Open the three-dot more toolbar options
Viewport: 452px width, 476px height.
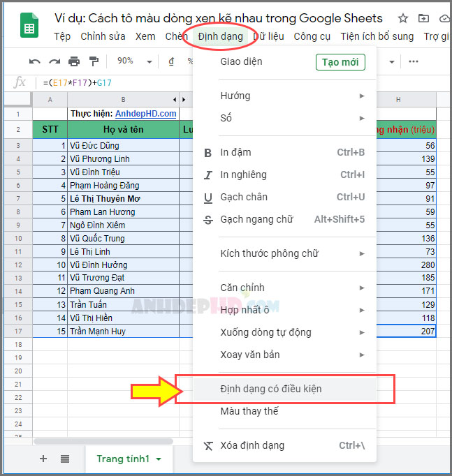[x=414, y=61]
